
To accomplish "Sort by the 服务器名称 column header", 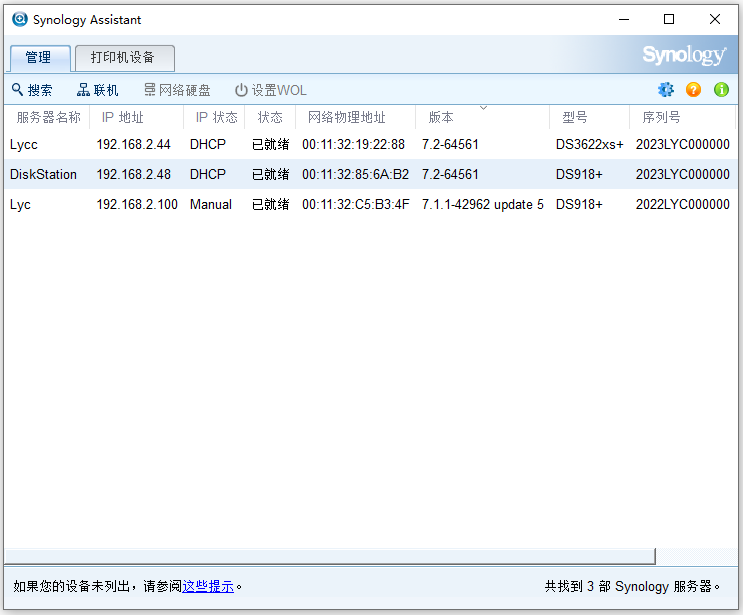I will coord(48,117).
